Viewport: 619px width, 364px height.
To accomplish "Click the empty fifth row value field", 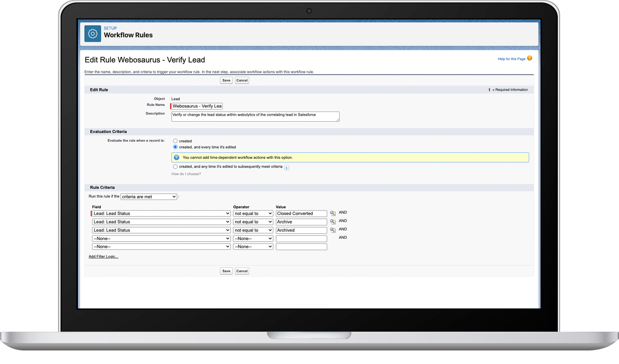I will tap(301, 246).
